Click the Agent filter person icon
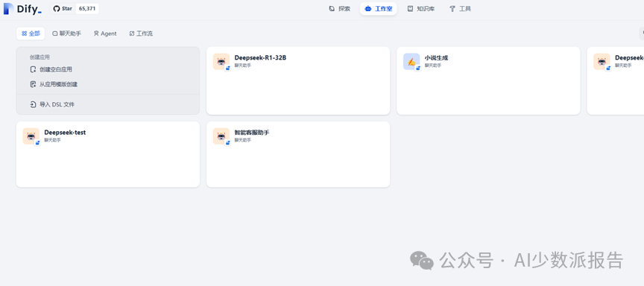Viewport: 644px width, 286px height. [x=96, y=34]
